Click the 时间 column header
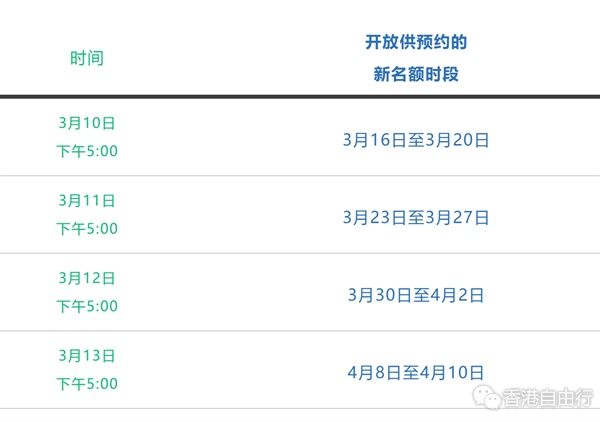Image resolution: width=600 pixels, height=422 pixels. 86,58
